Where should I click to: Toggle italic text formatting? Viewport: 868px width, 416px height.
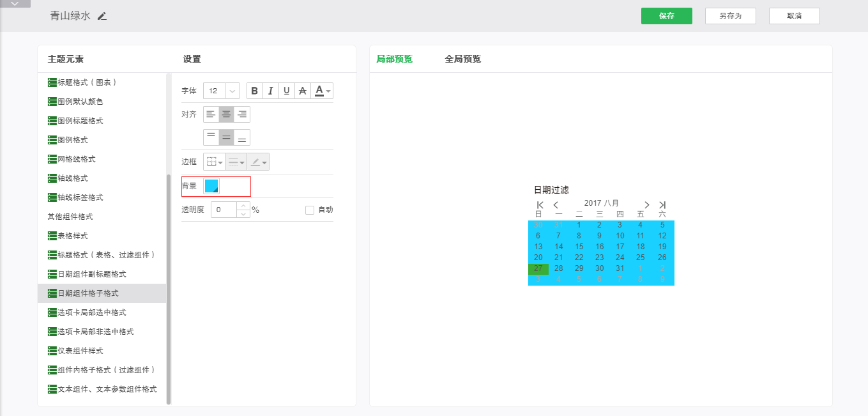(270, 91)
